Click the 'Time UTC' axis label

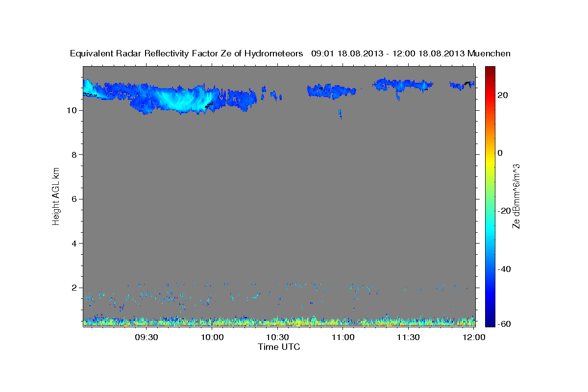279,347
